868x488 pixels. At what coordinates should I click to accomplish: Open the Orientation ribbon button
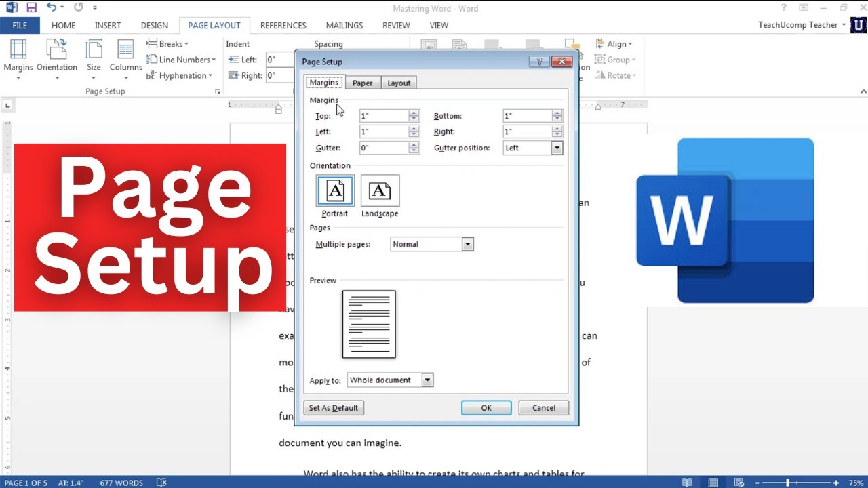coord(57,60)
